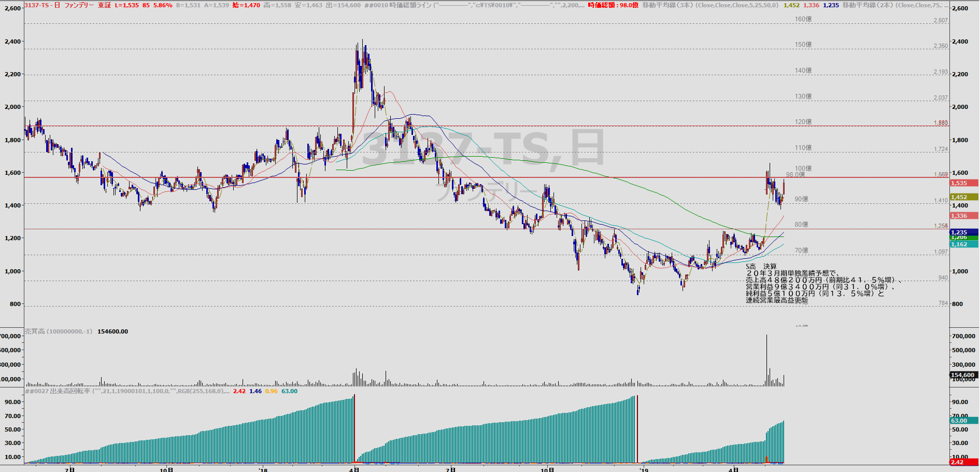The image size is (980, 472).
Task: Click the '784' price level label
Action: tap(943, 303)
